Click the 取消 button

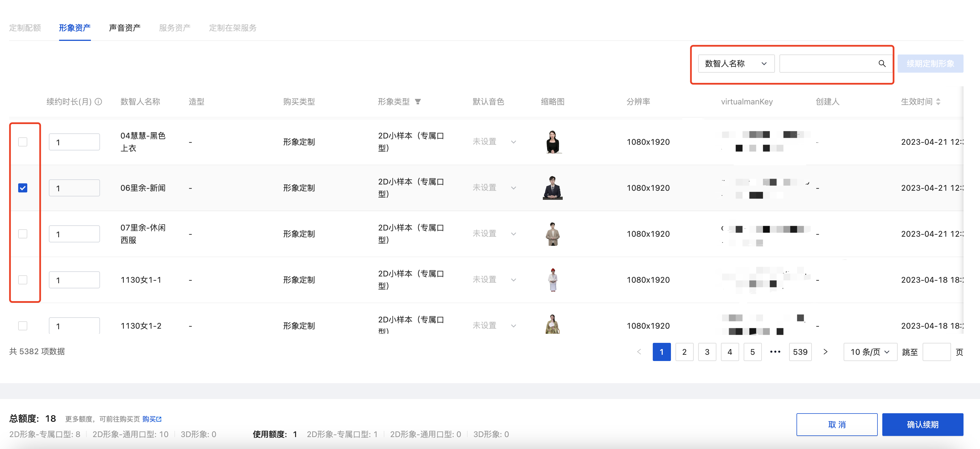(x=837, y=424)
